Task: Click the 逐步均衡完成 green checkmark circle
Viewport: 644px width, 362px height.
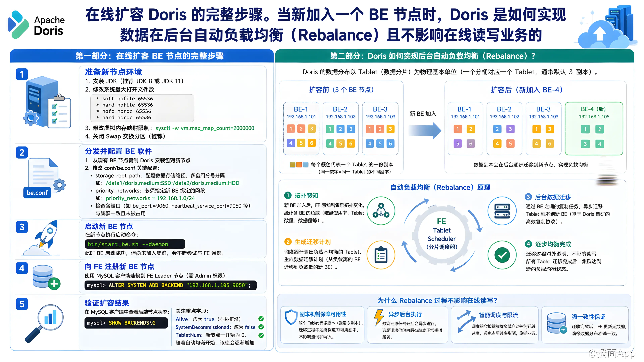Action: point(502,255)
